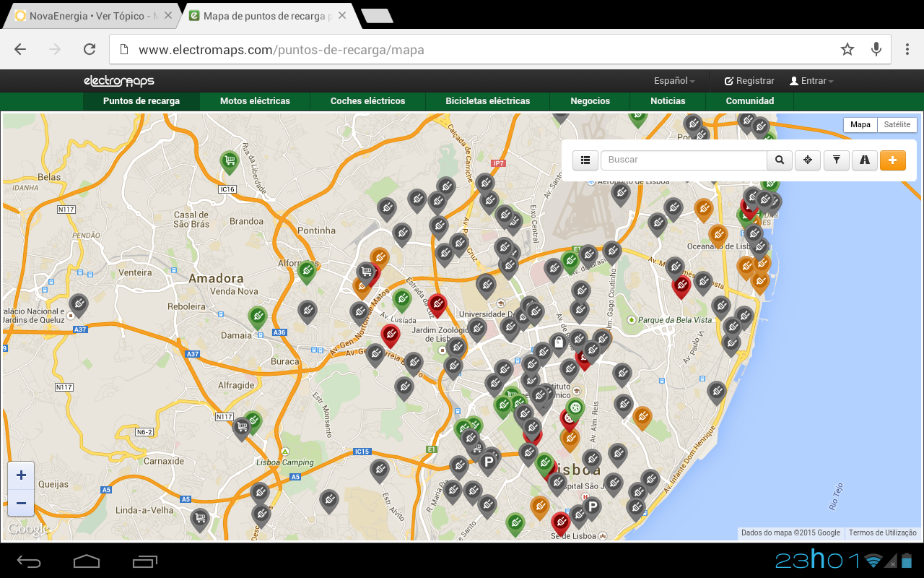924x578 pixels.
Task: Click the search magnifier button
Action: 780,160
